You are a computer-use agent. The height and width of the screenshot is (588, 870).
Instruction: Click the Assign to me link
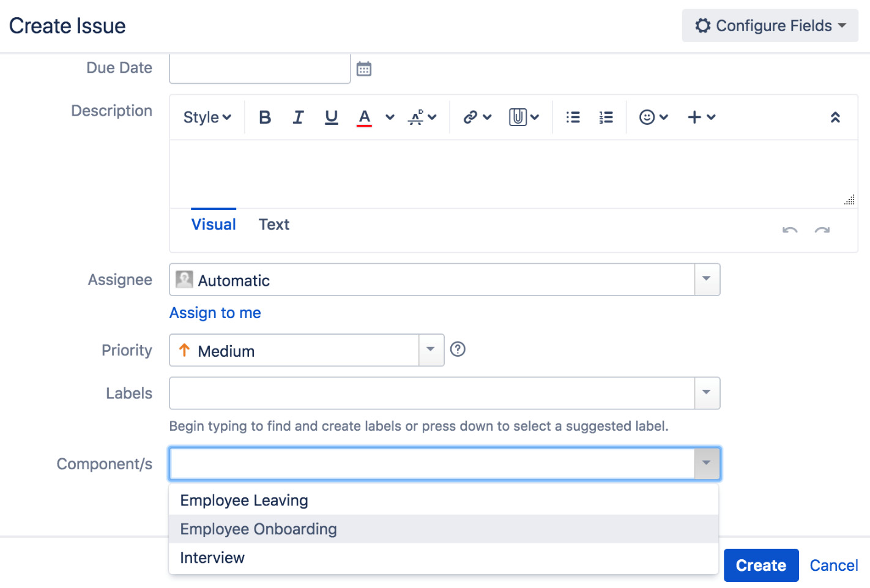coord(215,313)
